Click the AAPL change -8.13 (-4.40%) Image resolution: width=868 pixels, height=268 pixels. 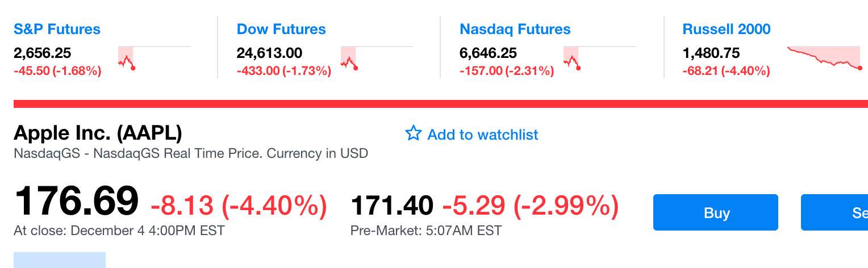[239, 205]
